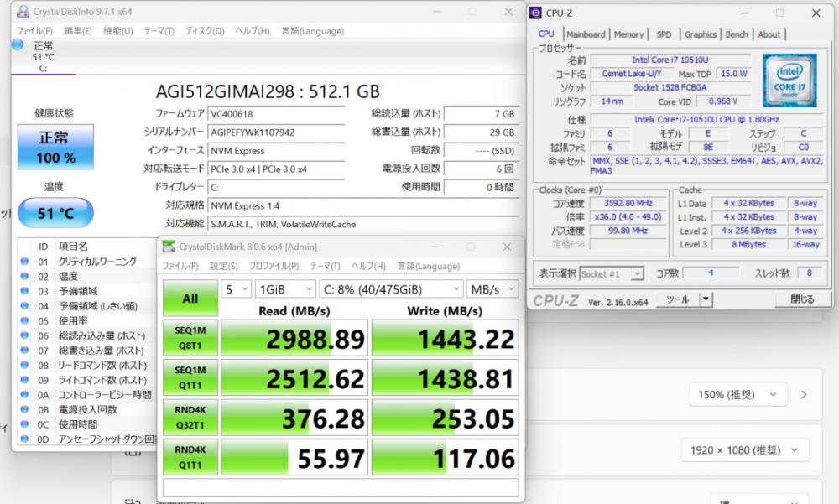The width and height of the screenshot is (839, 504).
Task: Click the 51 °C temperature button
Action: [55, 213]
